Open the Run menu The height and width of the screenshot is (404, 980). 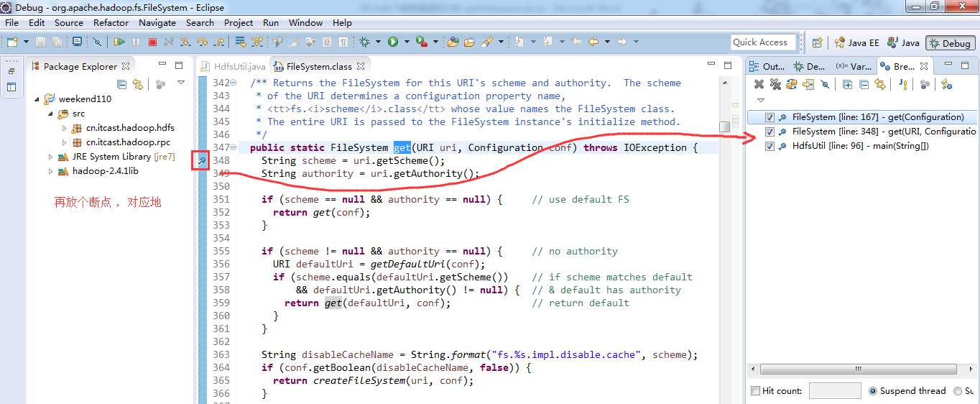point(271,23)
